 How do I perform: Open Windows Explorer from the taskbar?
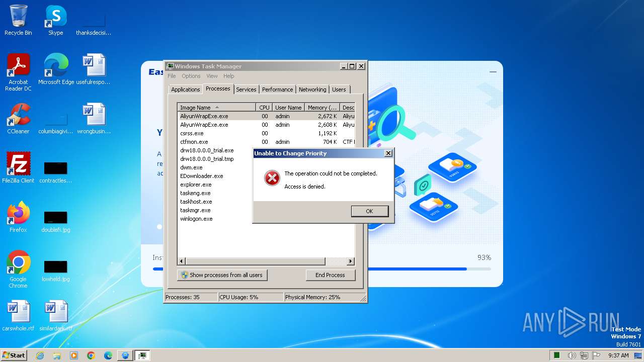[x=57, y=355]
